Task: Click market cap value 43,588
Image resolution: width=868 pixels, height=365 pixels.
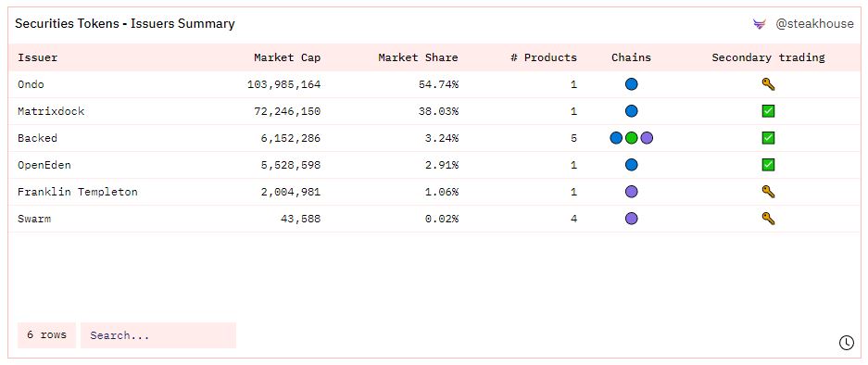Action: point(300,219)
